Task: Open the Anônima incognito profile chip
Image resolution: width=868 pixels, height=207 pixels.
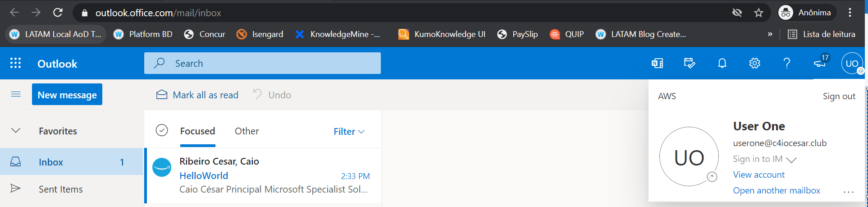Action: 807,13
